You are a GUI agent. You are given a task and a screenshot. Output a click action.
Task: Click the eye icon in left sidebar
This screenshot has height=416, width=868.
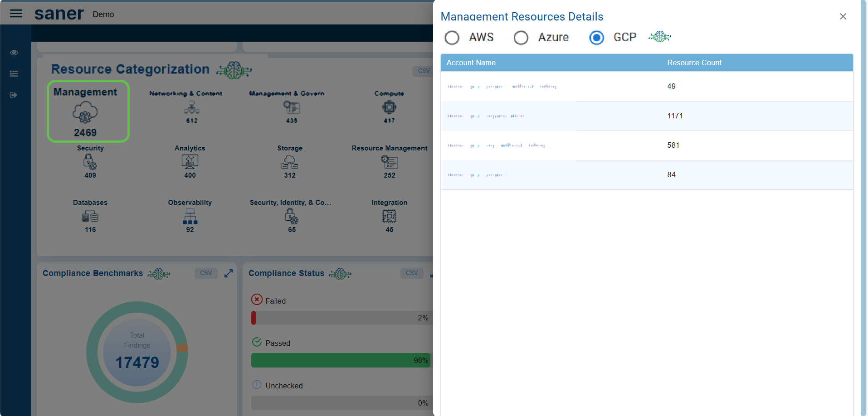pos(14,53)
